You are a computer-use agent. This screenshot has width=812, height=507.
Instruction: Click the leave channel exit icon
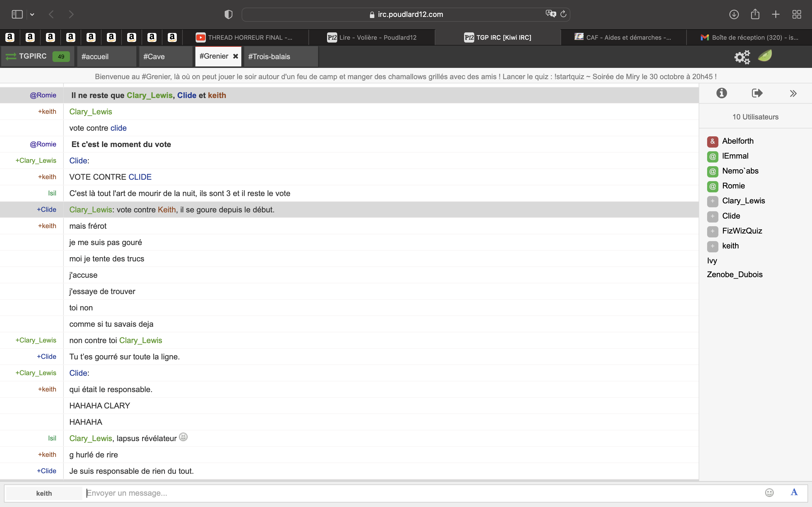[757, 93]
